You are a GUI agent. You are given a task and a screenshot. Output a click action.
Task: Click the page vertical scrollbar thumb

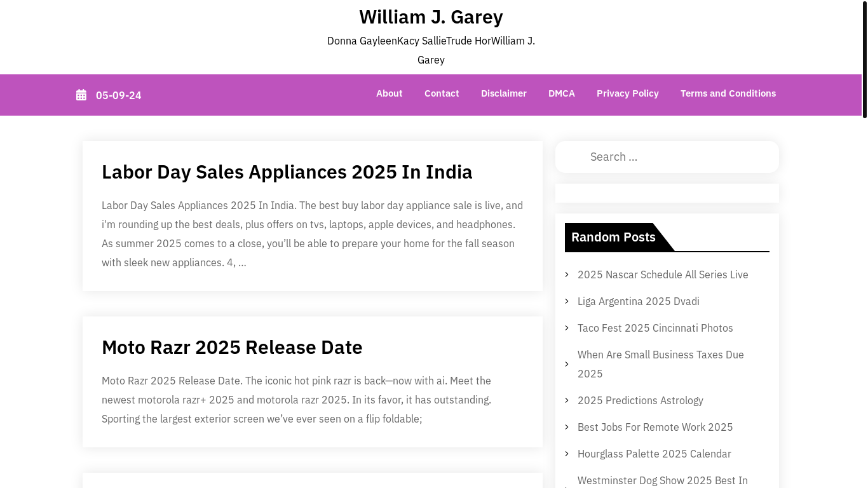point(864,60)
